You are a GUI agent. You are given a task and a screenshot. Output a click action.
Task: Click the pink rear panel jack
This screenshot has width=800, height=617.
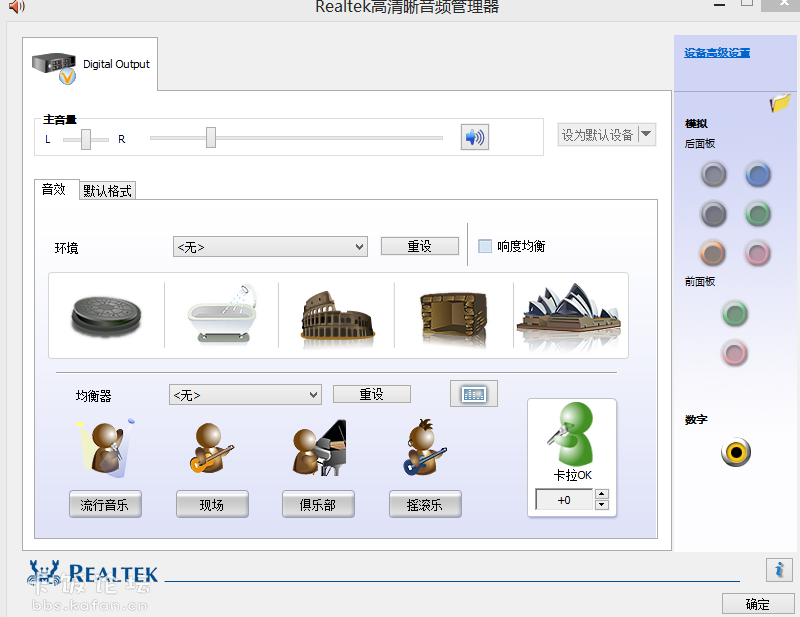pyautogui.click(x=758, y=253)
